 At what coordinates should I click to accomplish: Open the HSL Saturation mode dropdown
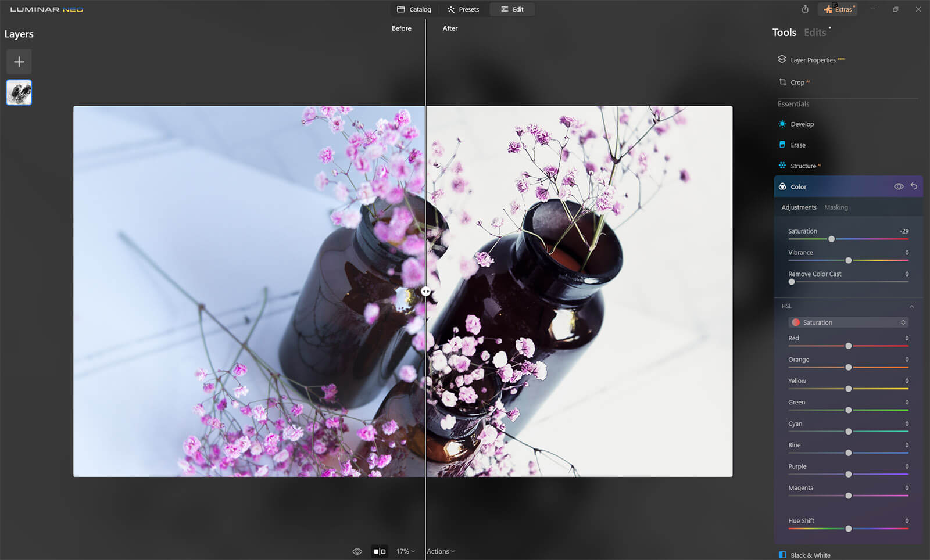point(848,322)
